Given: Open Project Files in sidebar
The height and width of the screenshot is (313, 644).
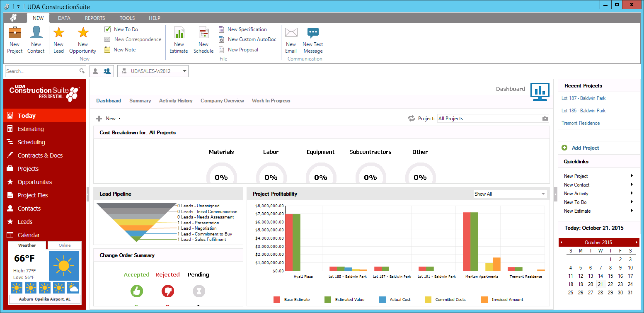Looking at the screenshot, I should click(45, 195).
